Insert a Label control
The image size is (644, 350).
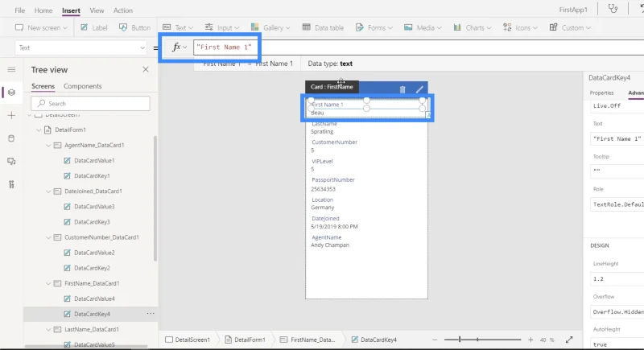tap(94, 27)
